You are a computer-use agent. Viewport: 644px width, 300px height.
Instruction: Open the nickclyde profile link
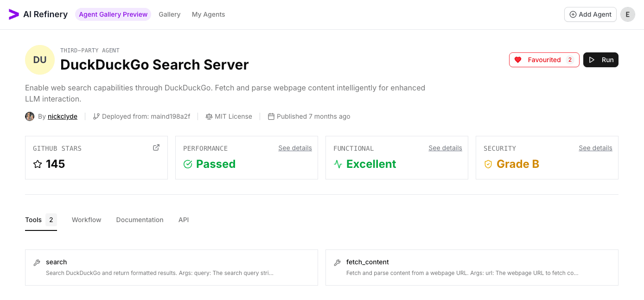62,116
